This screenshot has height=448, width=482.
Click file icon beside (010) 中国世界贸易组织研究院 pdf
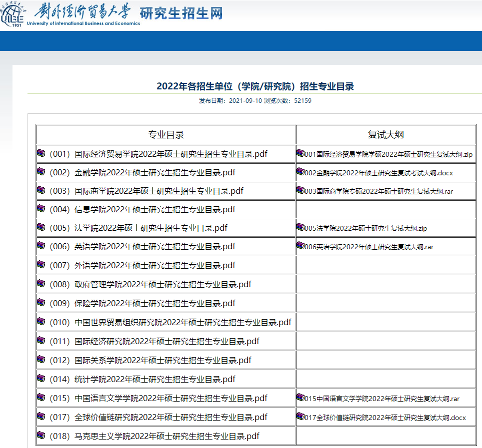[x=41, y=322]
